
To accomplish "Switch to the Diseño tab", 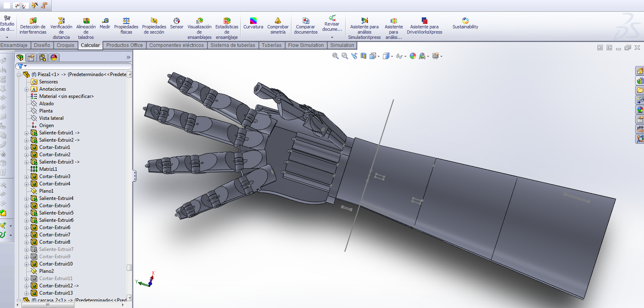I will coord(42,45).
